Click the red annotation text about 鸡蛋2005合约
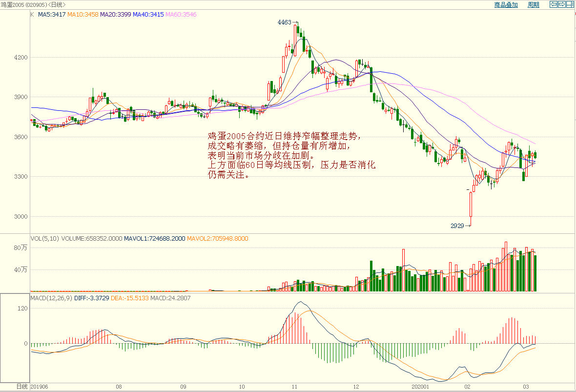 click(x=292, y=155)
